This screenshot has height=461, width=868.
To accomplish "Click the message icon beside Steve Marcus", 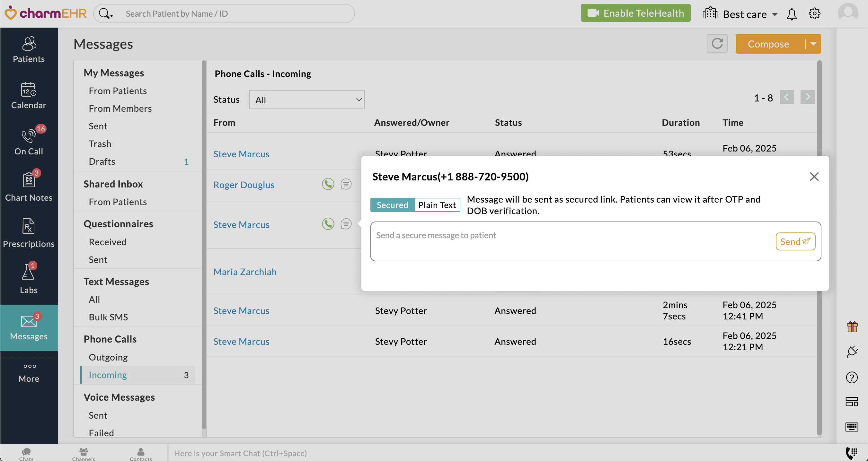I will tap(346, 224).
